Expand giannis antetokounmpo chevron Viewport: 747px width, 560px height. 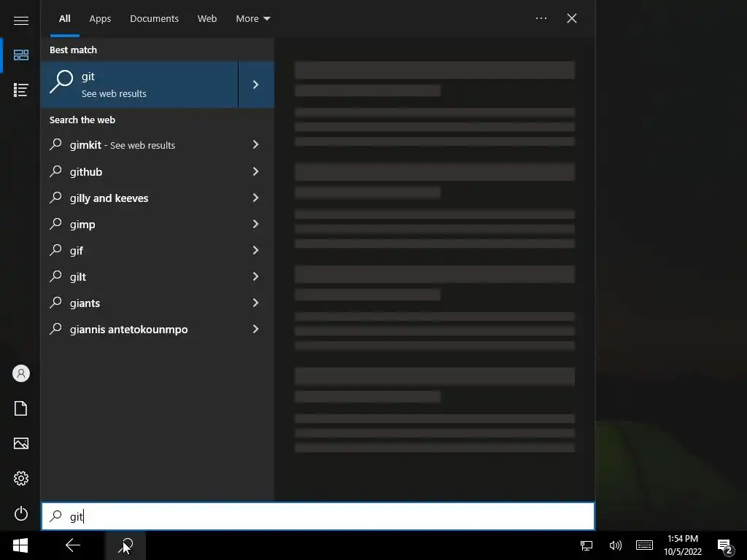[x=256, y=329]
